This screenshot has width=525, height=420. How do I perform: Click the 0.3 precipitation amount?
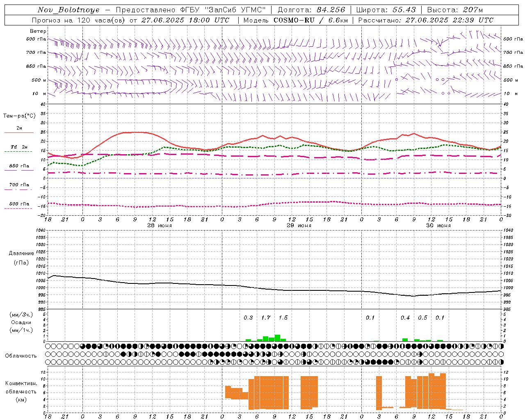pyautogui.click(x=248, y=317)
